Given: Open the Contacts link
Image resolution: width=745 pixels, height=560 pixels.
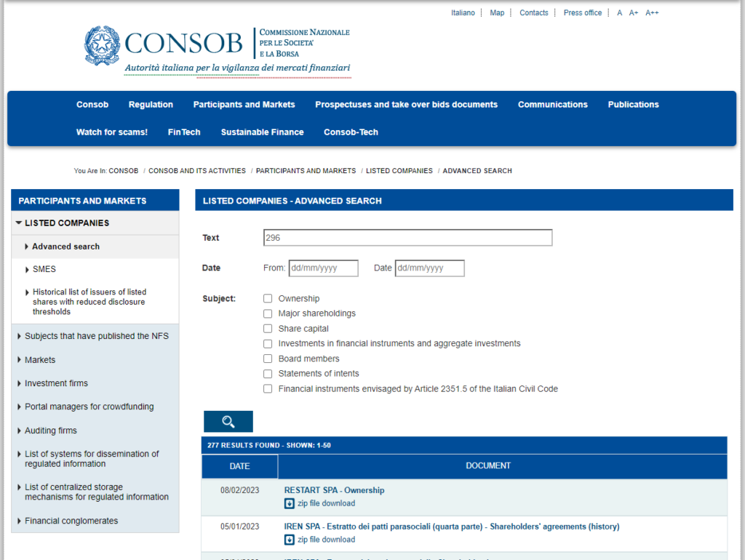Looking at the screenshot, I should tap(533, 13).
